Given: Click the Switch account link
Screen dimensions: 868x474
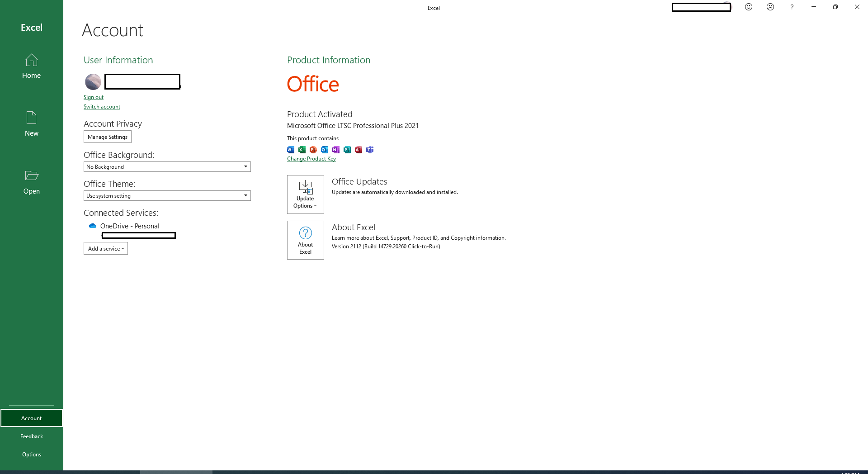Looking at the screenshot, I should click(102, 107).
